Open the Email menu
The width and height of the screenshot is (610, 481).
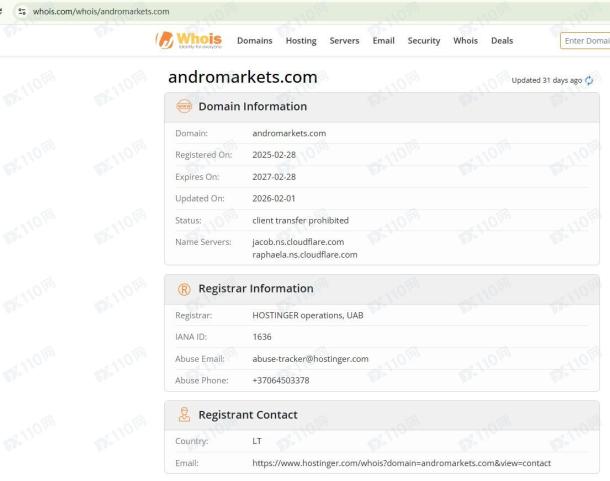click(x=384, y=41)
